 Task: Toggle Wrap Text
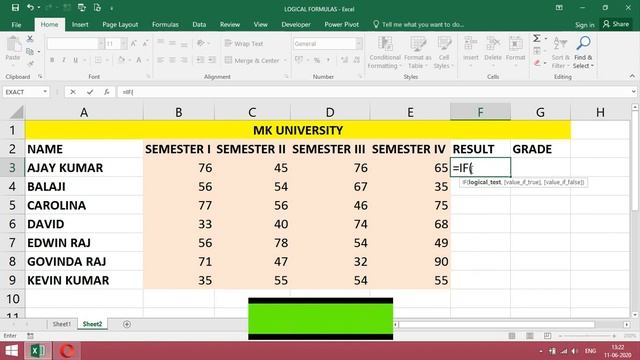[244, 43]
